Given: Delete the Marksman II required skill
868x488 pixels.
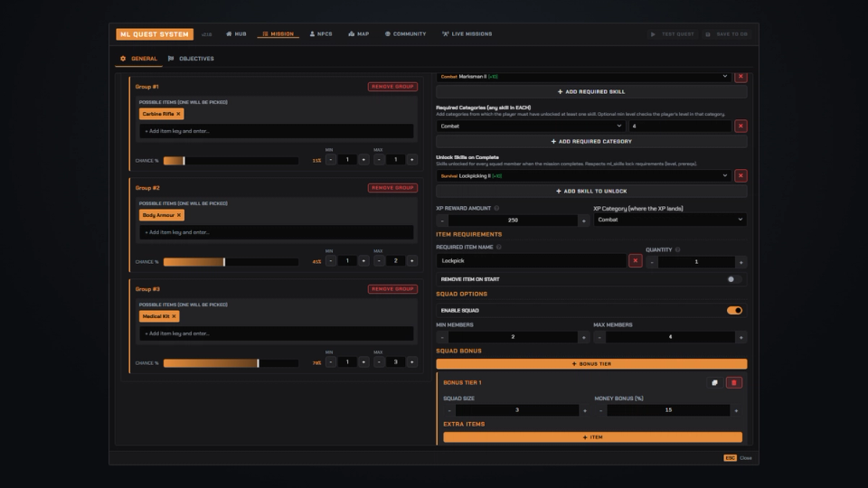Looking at the screenshot, I should coord(741,76).
